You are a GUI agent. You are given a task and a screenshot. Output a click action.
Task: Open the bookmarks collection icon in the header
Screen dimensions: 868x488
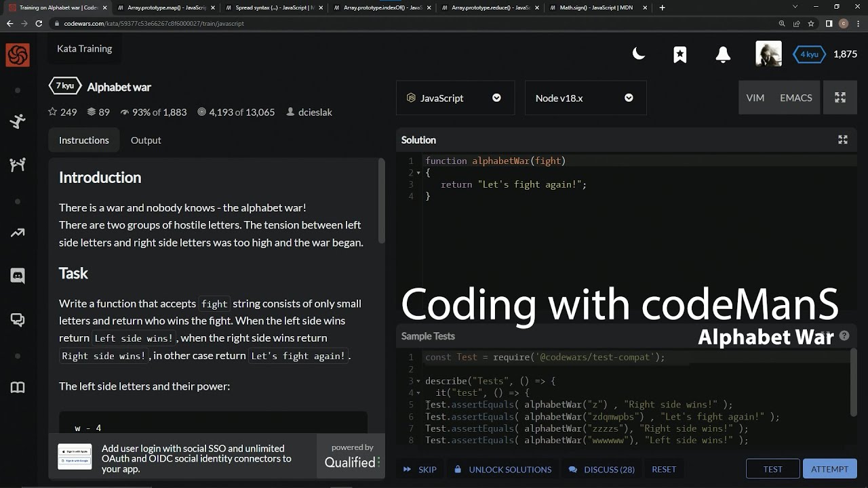tap(680, 54)
